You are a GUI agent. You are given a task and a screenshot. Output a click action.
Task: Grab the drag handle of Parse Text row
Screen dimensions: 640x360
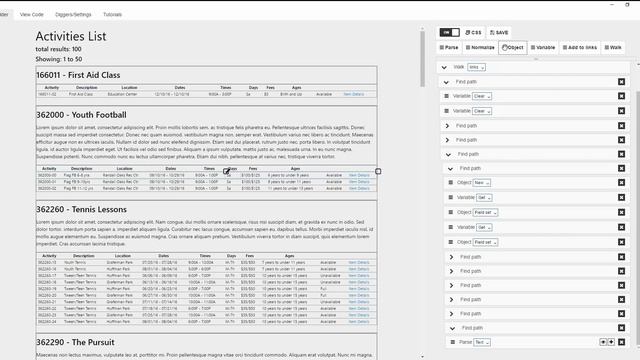pyautogui.click(x=453, y=342)
